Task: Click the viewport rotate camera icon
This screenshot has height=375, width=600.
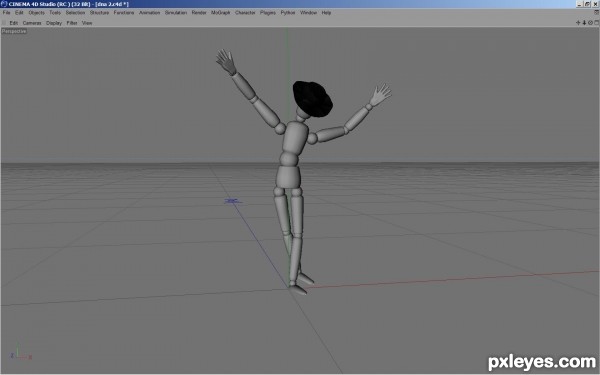Action: [x=590, y=23]
